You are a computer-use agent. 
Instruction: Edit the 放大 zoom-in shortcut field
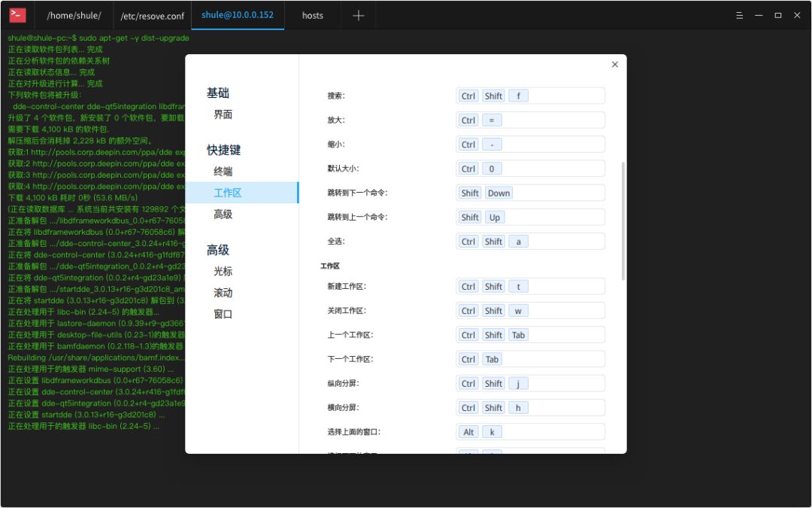(530, 120)
